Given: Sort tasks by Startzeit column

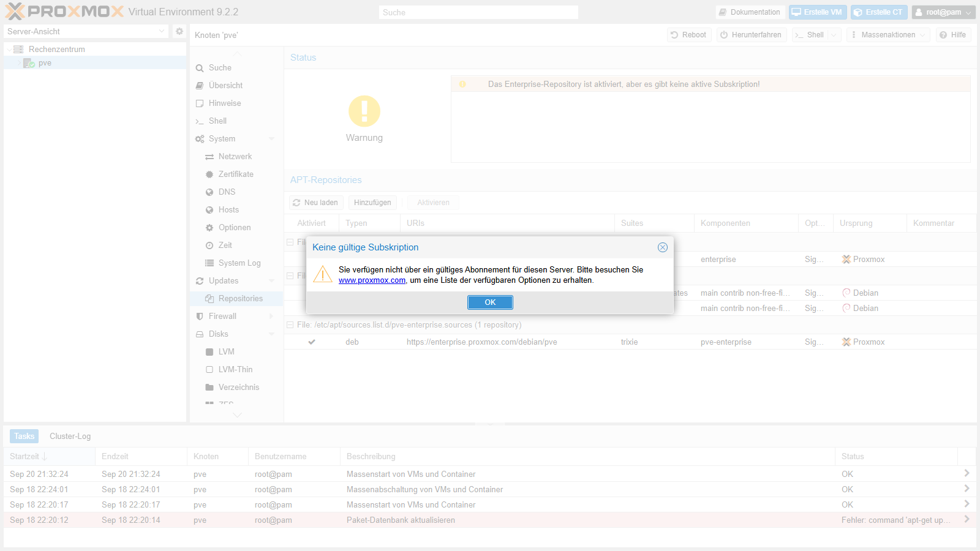Looking at the screenshot, I should coord(49,457).
